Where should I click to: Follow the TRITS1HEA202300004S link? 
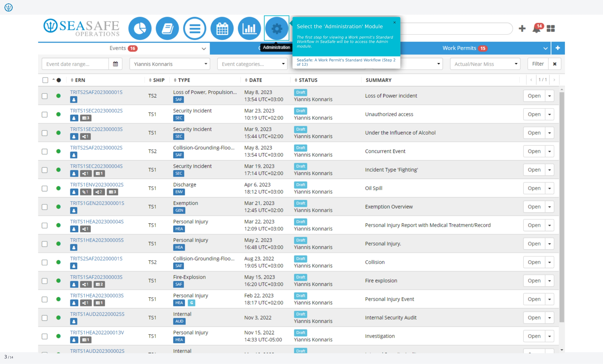coord(97,222)
